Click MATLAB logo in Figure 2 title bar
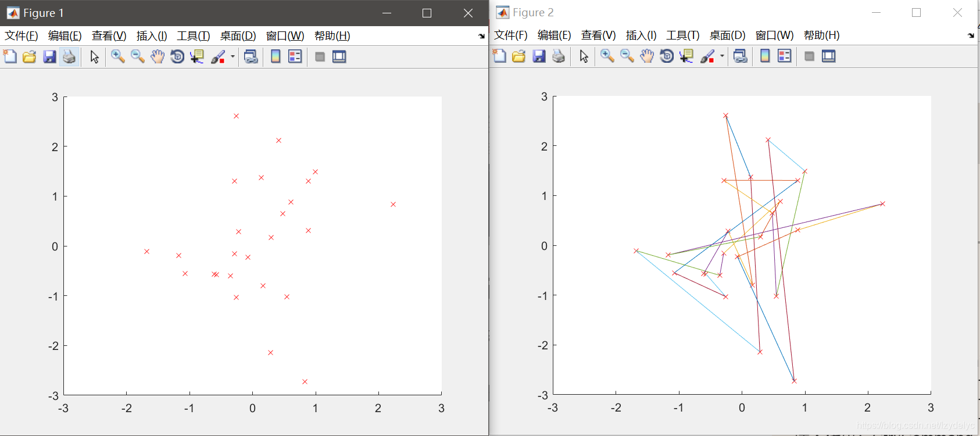This screenshot has height=436, width=980. point(502,12)
